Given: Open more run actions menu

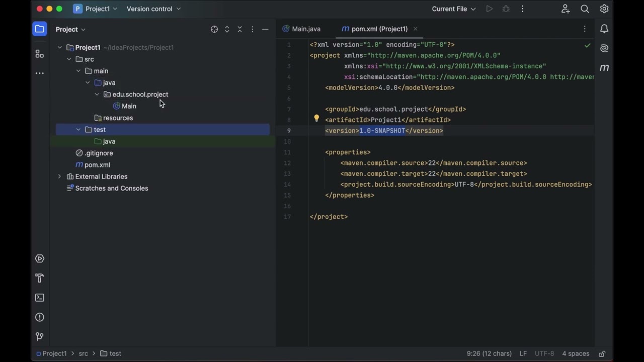Looking at the screenshot, I should pyautogui.click(x=522, y=9).
